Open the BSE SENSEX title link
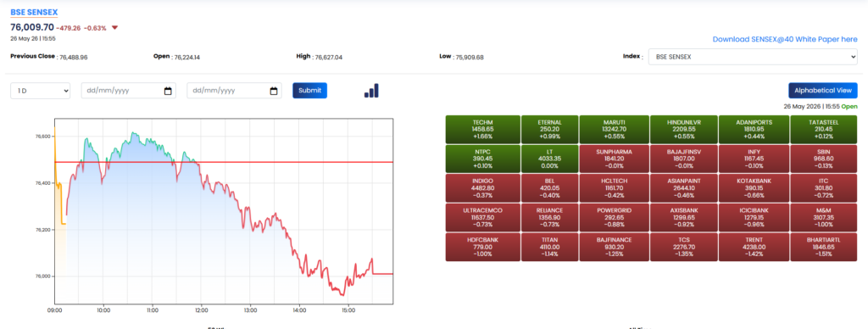The image size is (868, 329). point(34,12)
